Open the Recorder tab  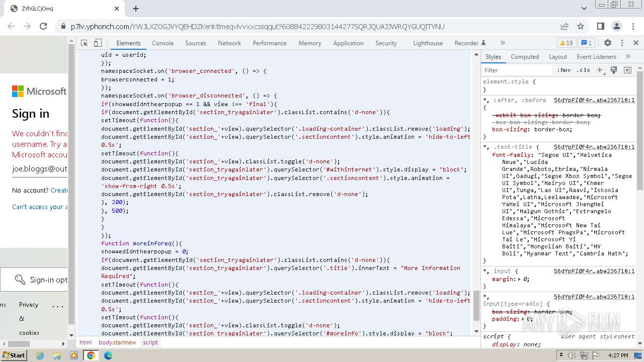(470, 43)
